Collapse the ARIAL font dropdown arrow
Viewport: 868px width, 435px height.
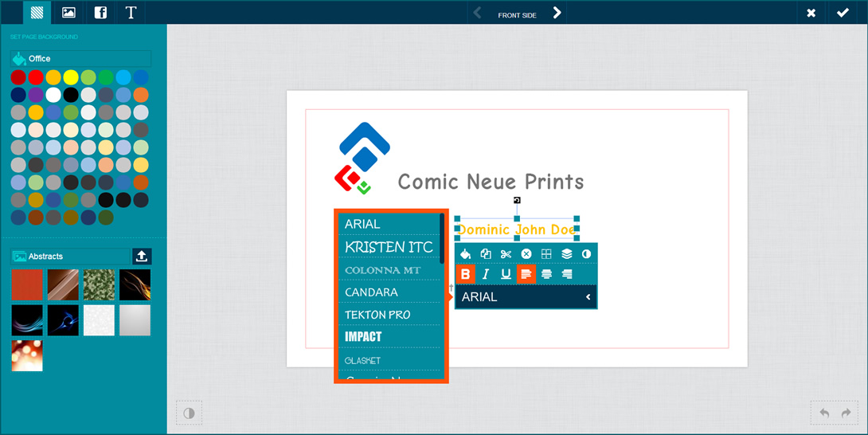click(588, 297)
